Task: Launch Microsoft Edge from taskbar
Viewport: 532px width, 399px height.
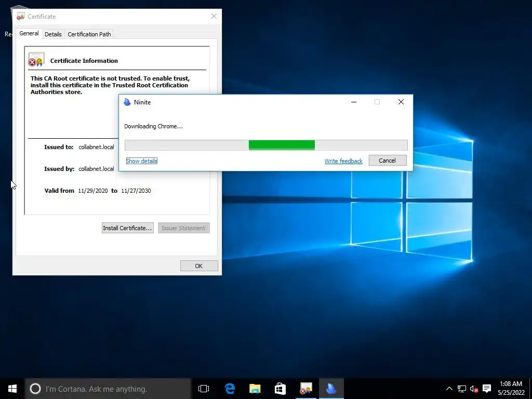Action: coord(230,389)
